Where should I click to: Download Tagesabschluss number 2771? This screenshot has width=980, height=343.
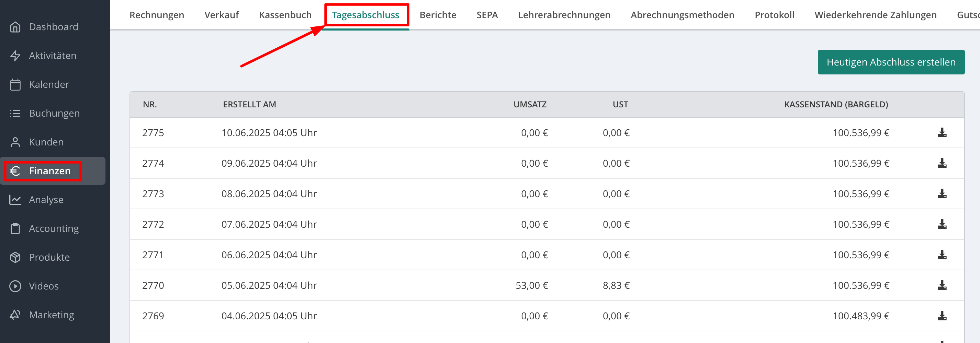point(942,255)
